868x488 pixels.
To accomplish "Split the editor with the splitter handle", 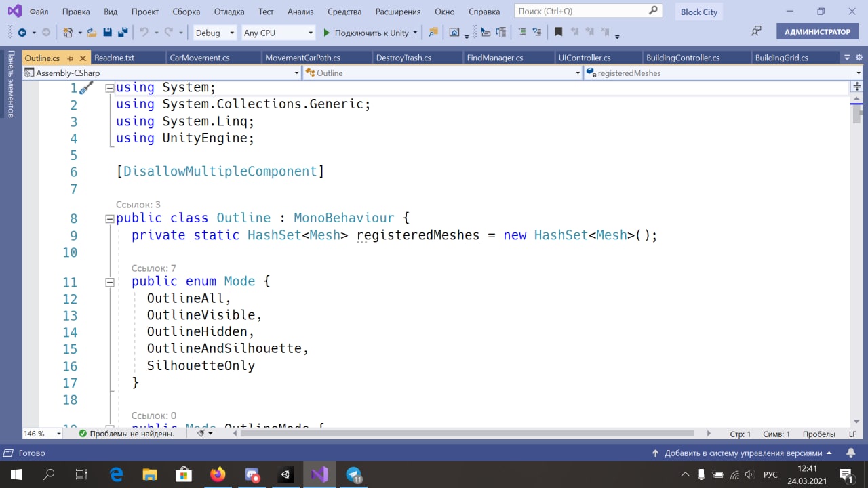I will tap(858, 87).
